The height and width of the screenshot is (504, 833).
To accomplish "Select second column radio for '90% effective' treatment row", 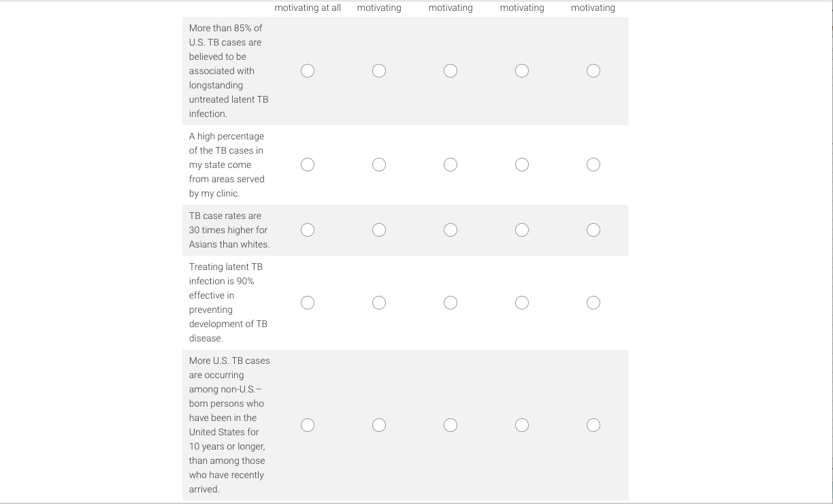I will pos(379,303).
